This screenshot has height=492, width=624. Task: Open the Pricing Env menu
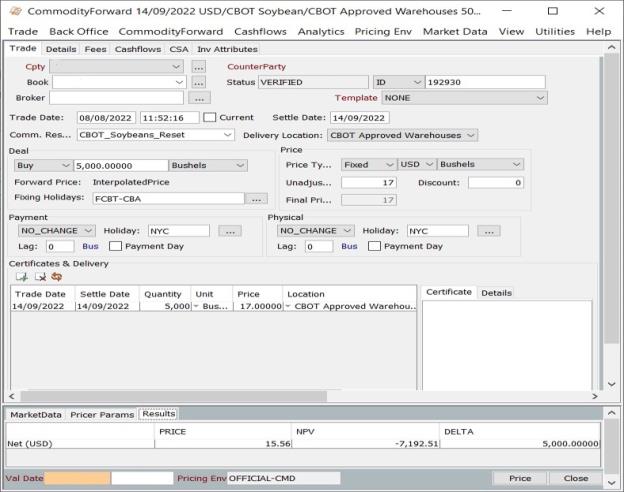tap(383, 31)
